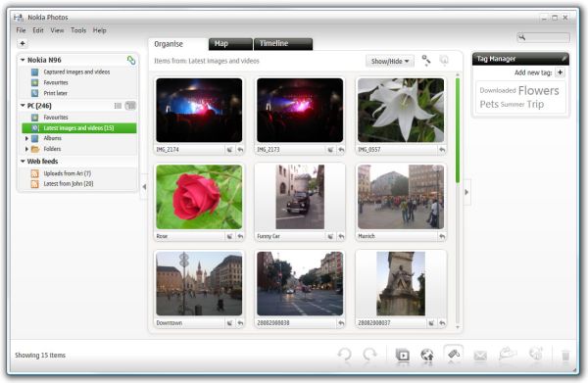Select the Flowers tag in Tag Manager
Screen dimensions: 588x383
click(x=538, y=90)
